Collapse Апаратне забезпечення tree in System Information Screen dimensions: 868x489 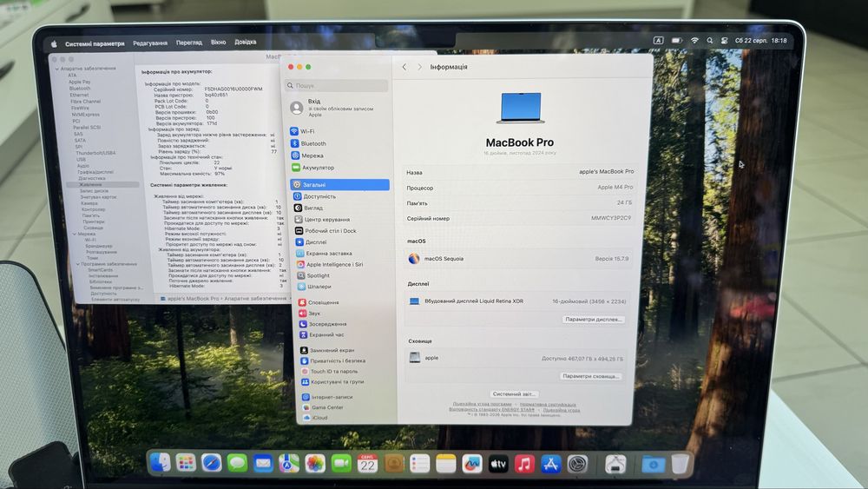pyautogui.click(x=57, y=69)
